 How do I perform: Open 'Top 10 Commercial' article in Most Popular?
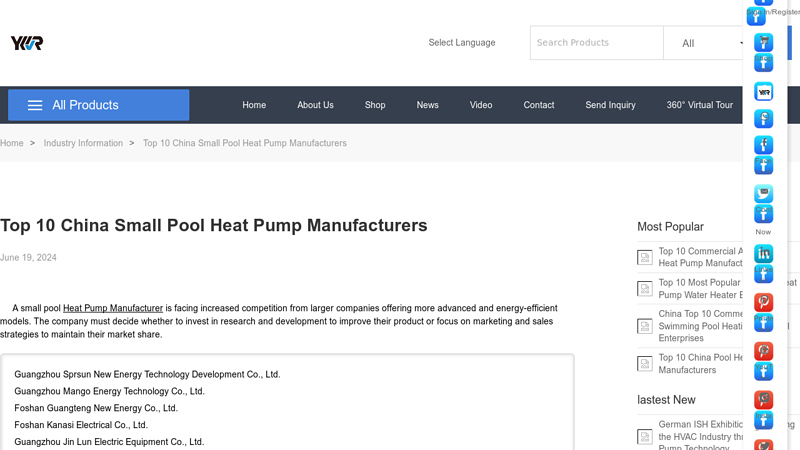pos(701,257)
